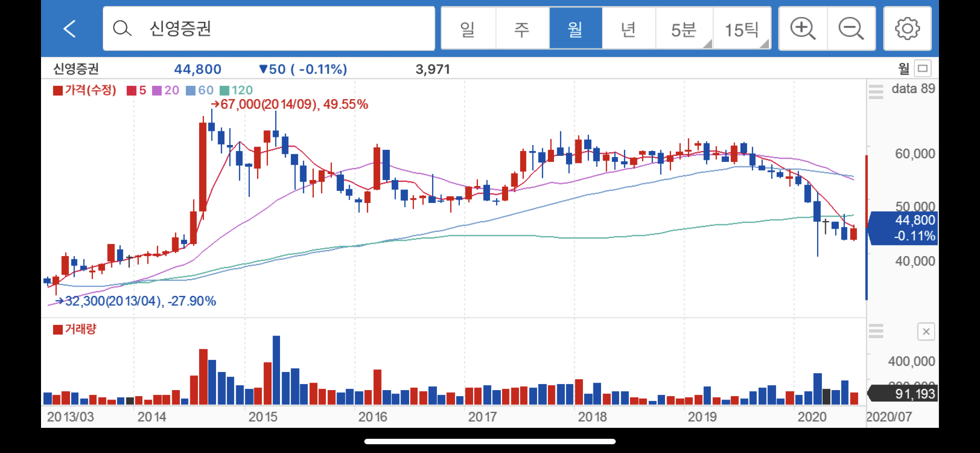Tap the 40,000 price axis label
980x453 pixels.
click(x=915, y=262)
